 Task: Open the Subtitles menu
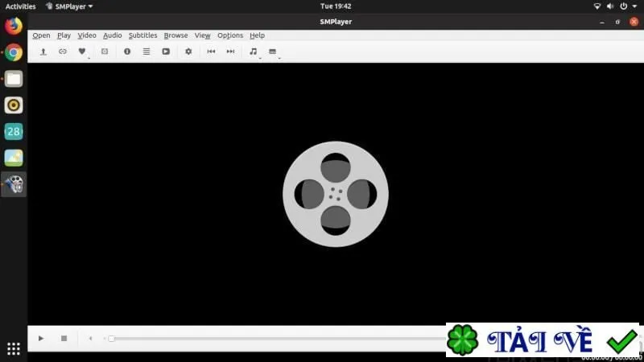click(143, 35)
